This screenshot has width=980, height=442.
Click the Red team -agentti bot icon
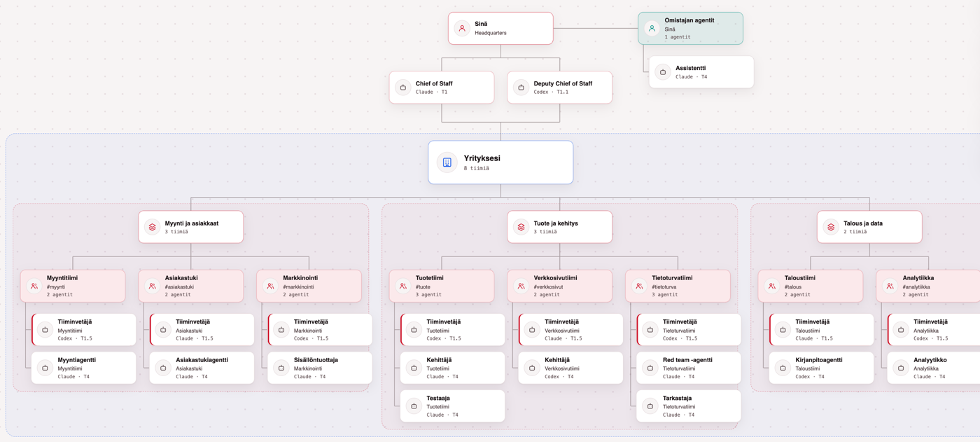point(650,368)
